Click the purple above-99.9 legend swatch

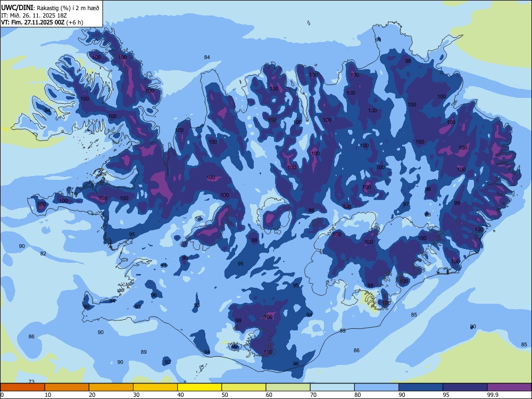(509, 387)
